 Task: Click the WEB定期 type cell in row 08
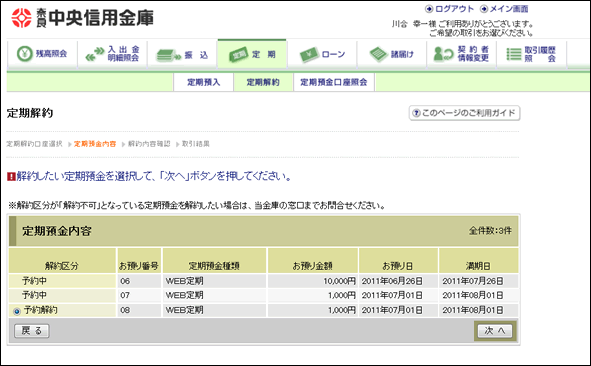click(214, 310)
